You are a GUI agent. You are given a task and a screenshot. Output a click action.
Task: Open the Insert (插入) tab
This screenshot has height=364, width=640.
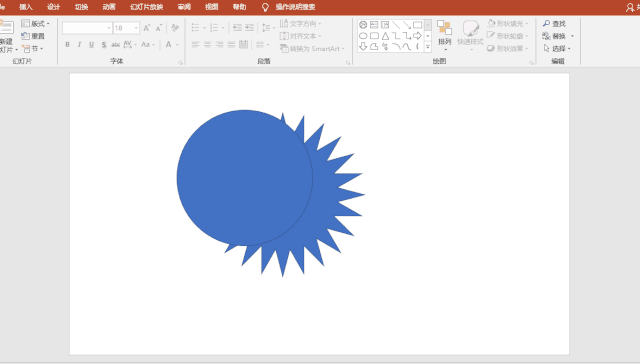click(26, 7)
